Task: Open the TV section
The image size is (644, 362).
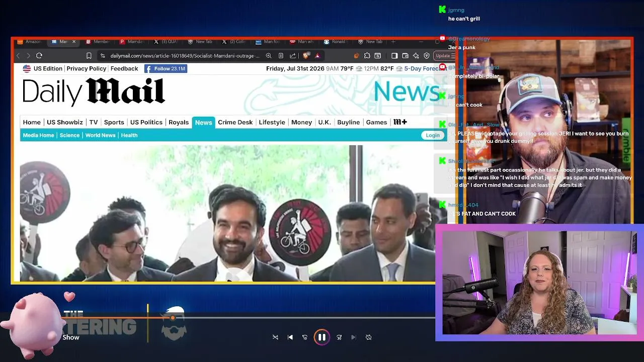Action: tap(94, 122)
